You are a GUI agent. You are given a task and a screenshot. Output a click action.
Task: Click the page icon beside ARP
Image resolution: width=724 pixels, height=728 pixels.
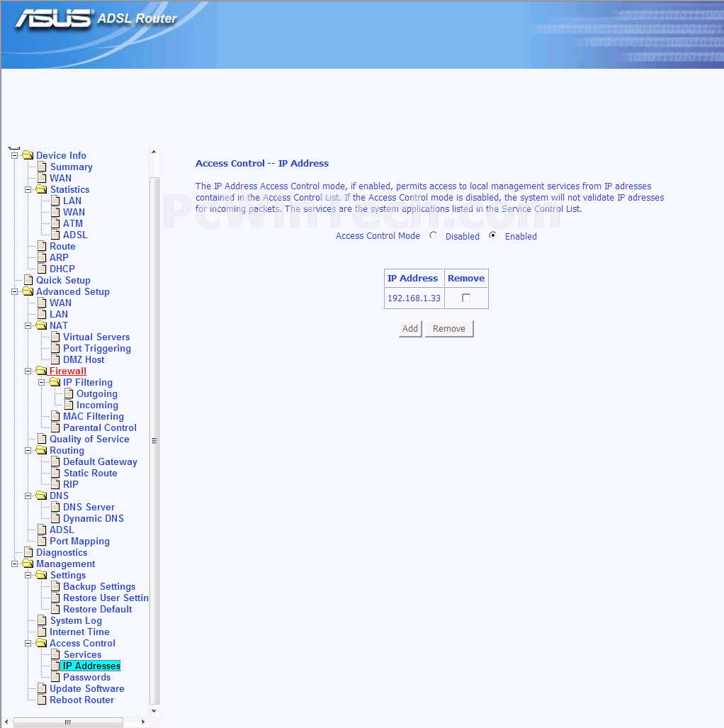pos(42,257)
